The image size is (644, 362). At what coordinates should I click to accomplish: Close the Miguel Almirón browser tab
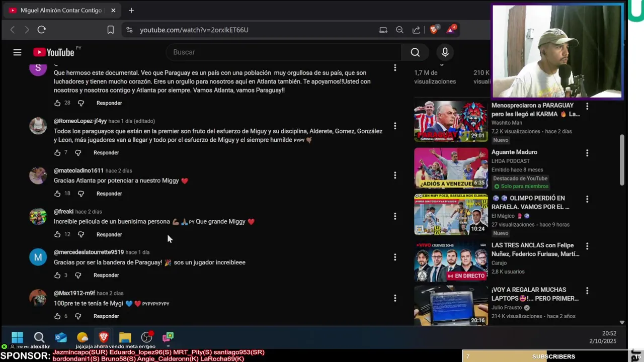click(x=113, y=10)
